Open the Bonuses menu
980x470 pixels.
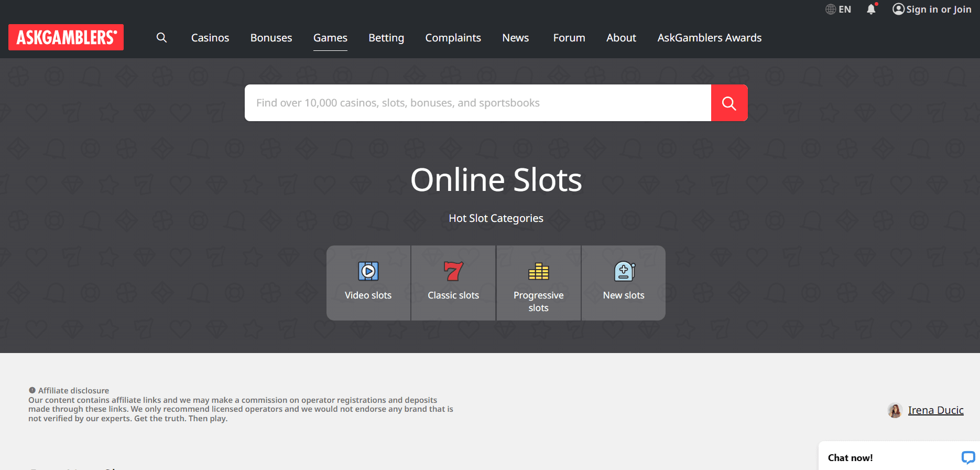point(271,38)
